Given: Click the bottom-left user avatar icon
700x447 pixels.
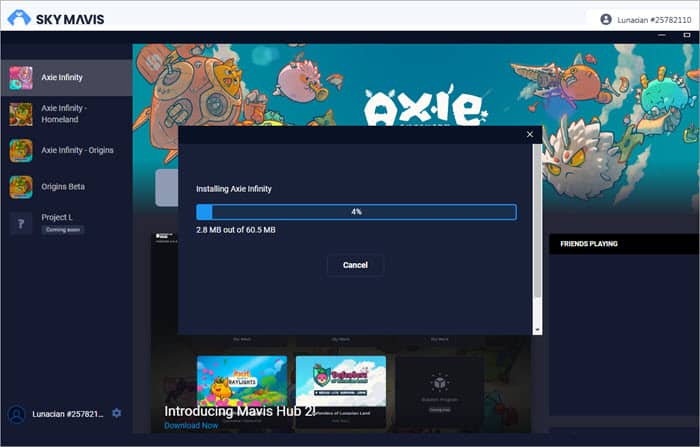Looking at the screenshot, I should pyautogui.click(x=17, y=414).
